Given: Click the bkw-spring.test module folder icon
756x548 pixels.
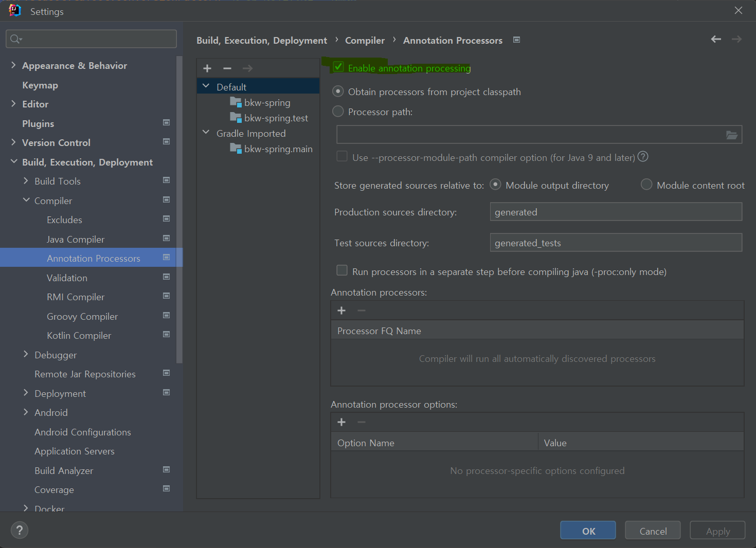Looking at the screenshot, I should coord(236,117).
